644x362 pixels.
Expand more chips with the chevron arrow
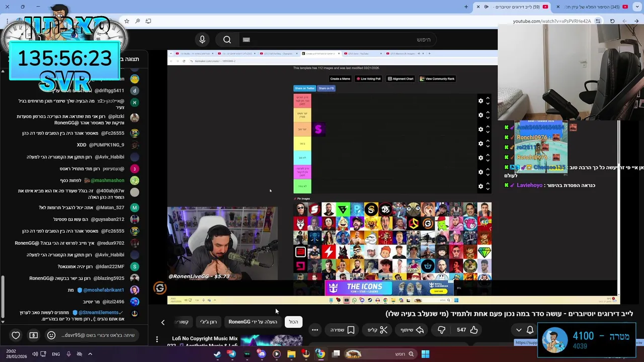pyautogui.click(x=163, y=322)
